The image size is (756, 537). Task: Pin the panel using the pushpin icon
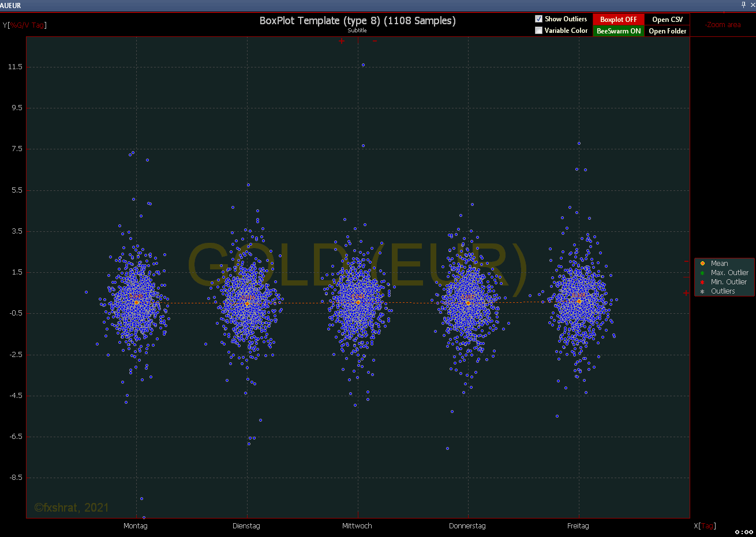click(743, 5)
